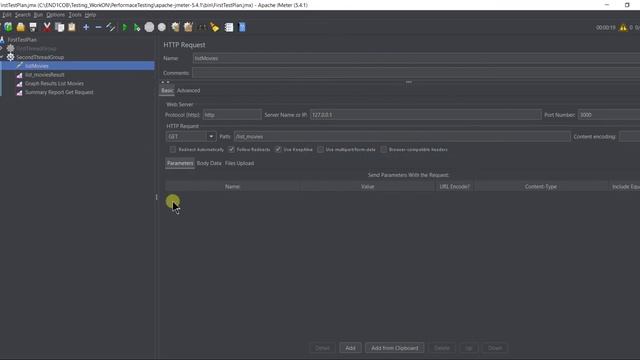This screenshot has height=360, width=640.
Task: Toggle the Redirect Automatically checkbox
Action: click(173, 149)
